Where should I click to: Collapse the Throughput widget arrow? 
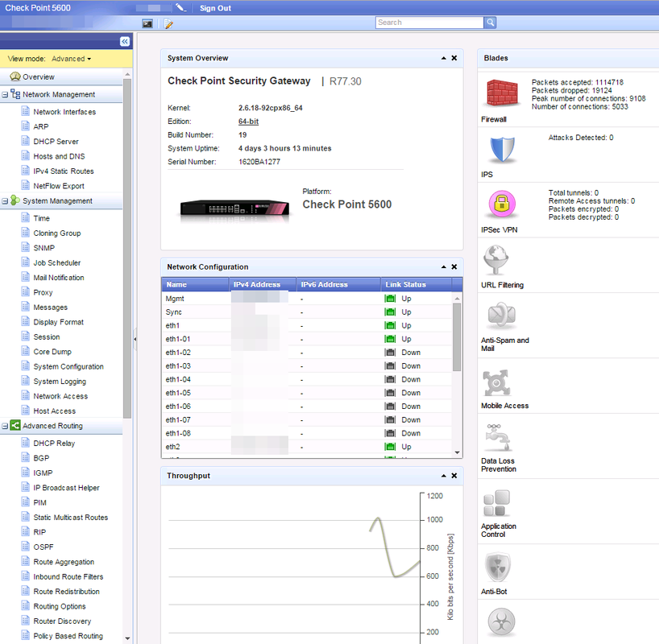pyautogui.click(x=443, y=476)
